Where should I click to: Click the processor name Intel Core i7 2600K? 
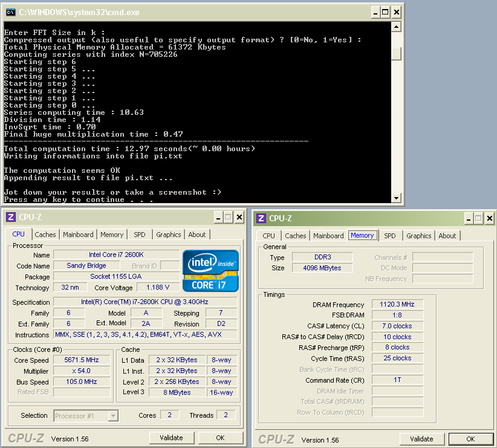pyautogui.click(x=116, y=255)
